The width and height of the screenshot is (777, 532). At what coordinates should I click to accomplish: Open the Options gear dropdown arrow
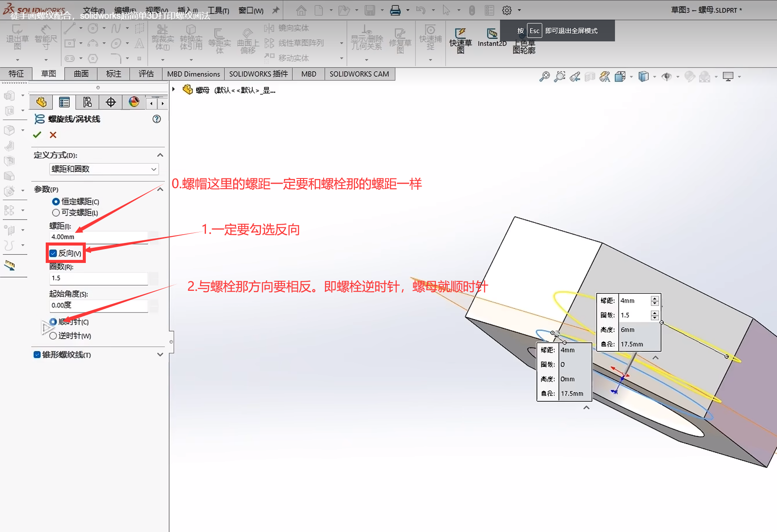(519, 10)
